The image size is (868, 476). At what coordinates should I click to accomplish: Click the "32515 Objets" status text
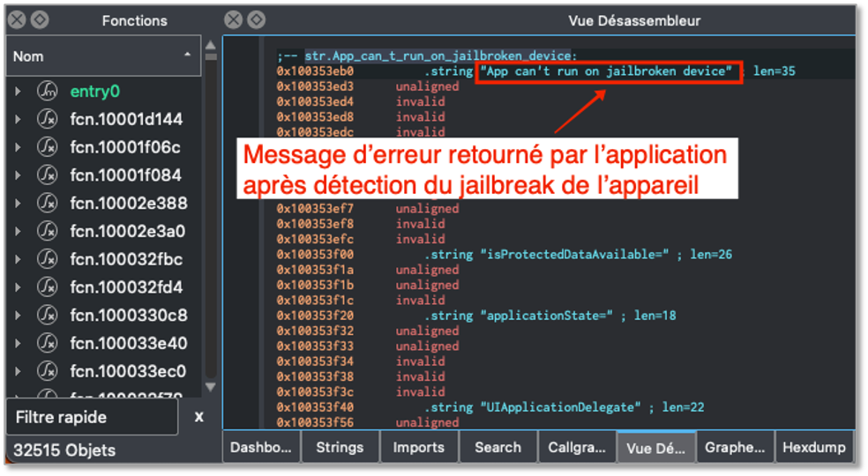pos(64,450)
